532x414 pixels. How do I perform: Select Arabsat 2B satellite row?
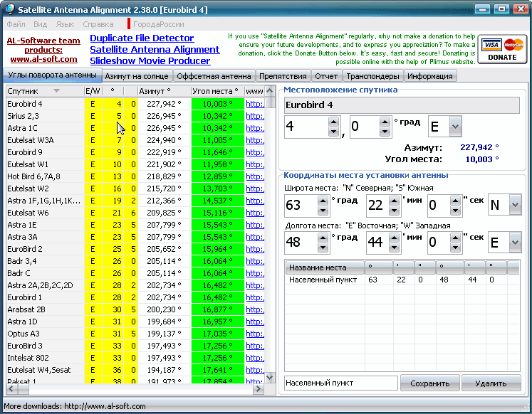pos(136,309)
